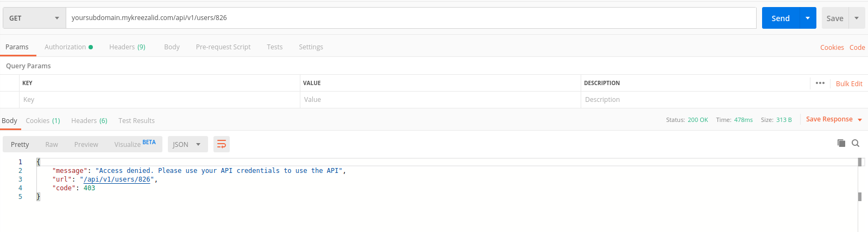This screenshot has height=232, width=868.
Task: Open the three-dots column options menu
Action: [820, 83]
